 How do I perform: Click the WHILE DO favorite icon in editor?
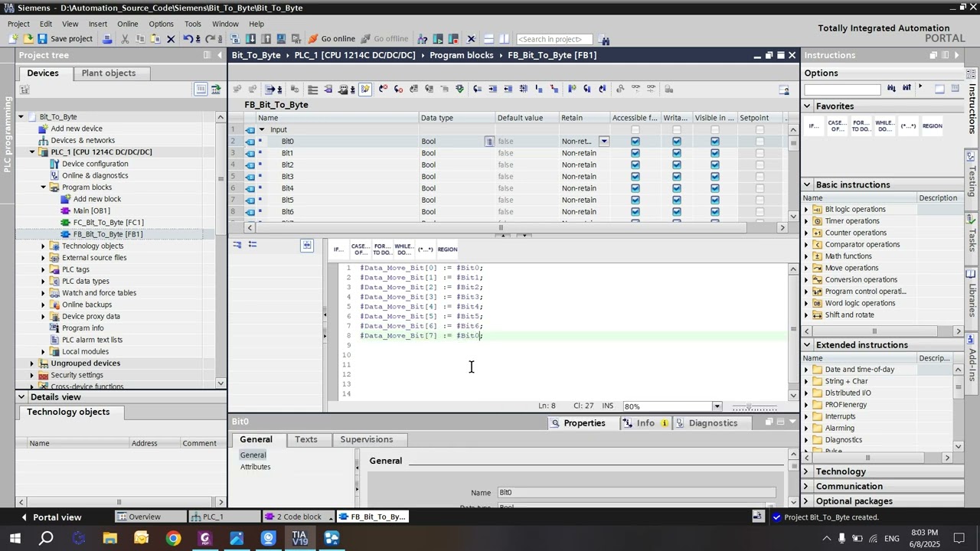click(403, 249)
